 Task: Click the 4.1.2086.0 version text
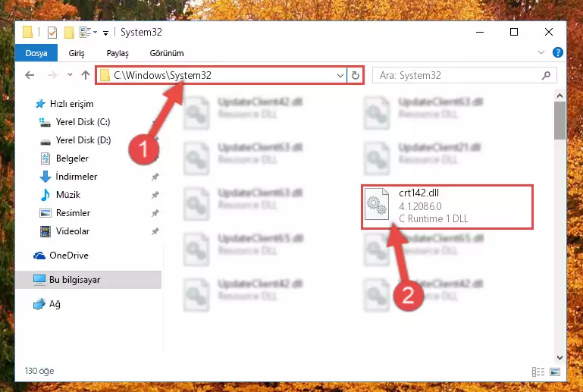(420, 206)
